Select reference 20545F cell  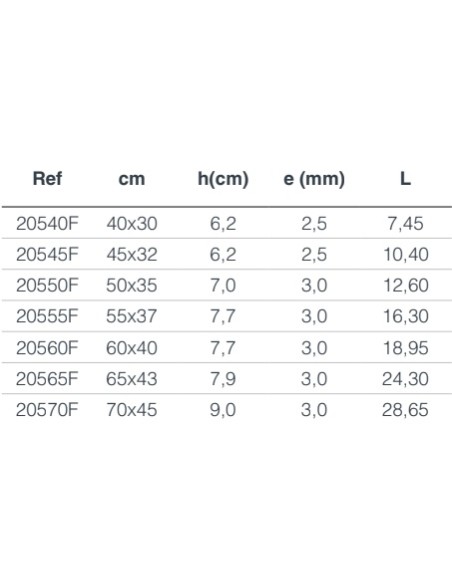click(47, 255)
